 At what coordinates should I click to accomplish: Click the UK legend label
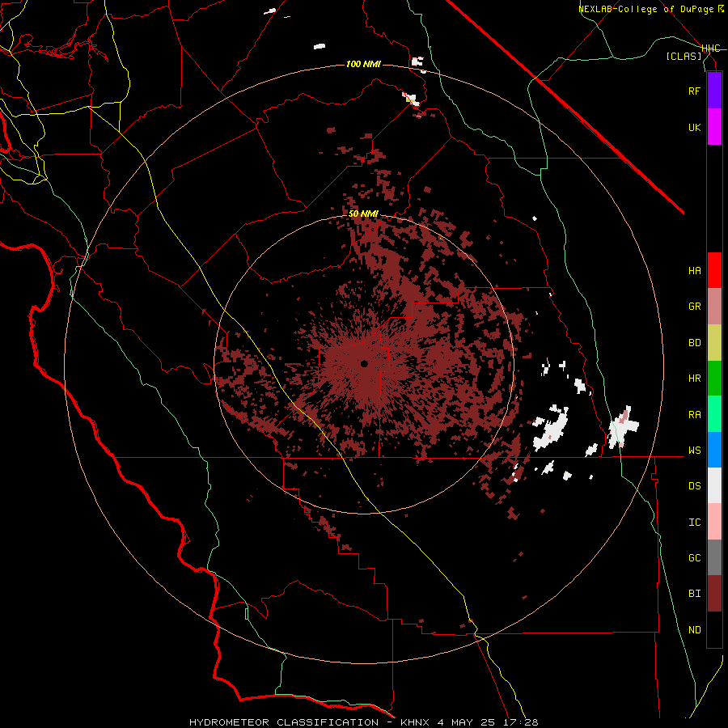tap(695, 127)
